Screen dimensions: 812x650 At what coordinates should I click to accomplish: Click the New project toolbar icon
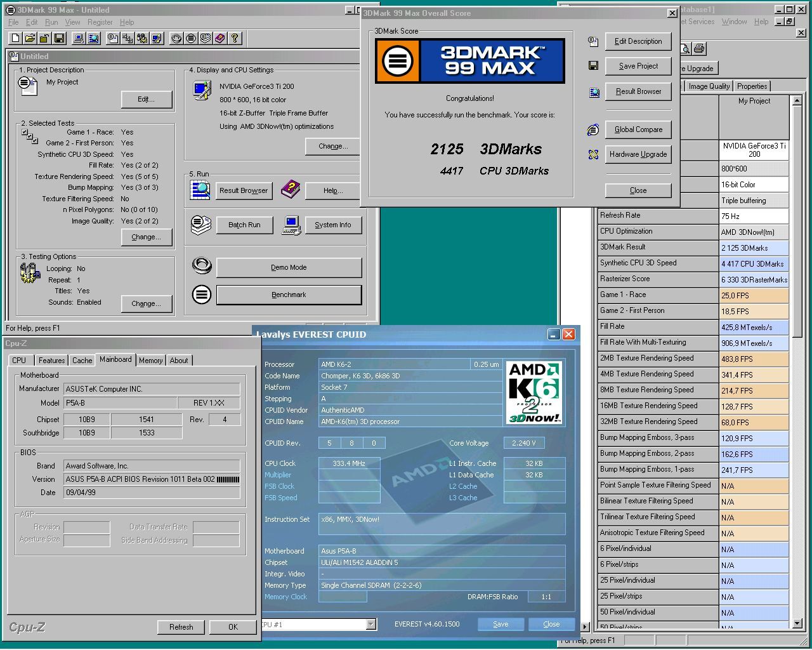pos(15,38)
